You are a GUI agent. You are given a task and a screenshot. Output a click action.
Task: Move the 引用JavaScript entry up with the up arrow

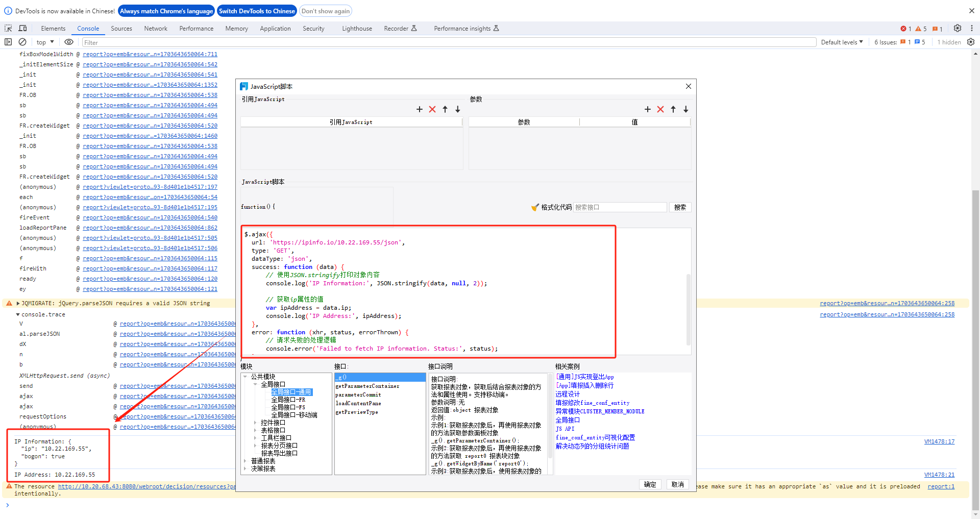click(x=445, y=109)
